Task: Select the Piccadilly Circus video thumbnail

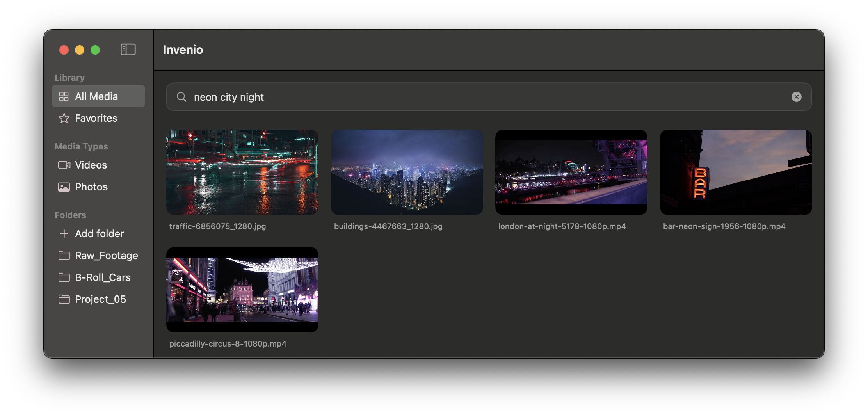Action: click(242, 290)
